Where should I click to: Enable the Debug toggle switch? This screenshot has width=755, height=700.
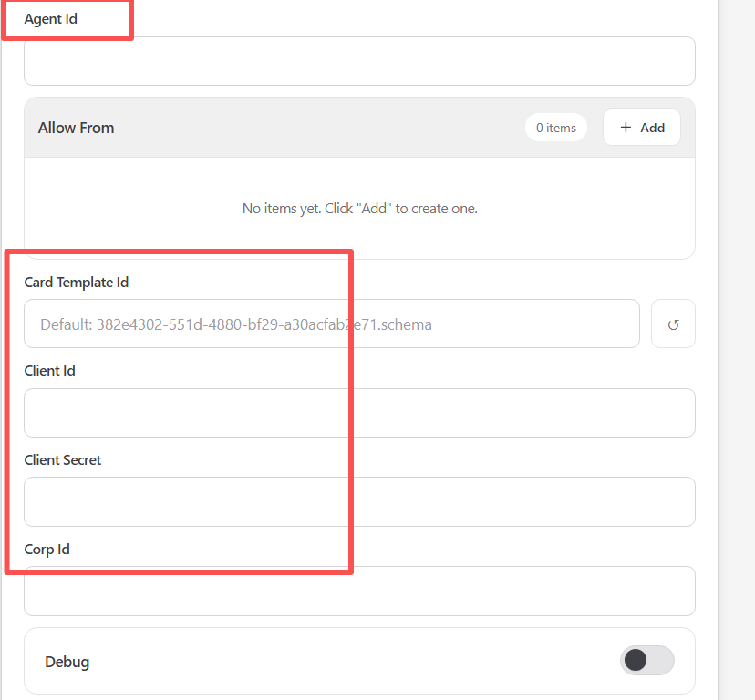646,661
